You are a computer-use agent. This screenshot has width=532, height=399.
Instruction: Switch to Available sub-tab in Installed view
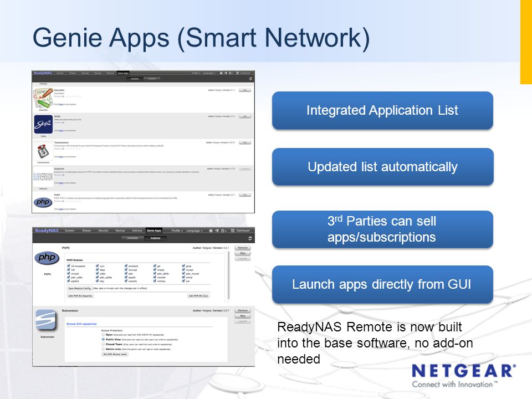[132, 238]
